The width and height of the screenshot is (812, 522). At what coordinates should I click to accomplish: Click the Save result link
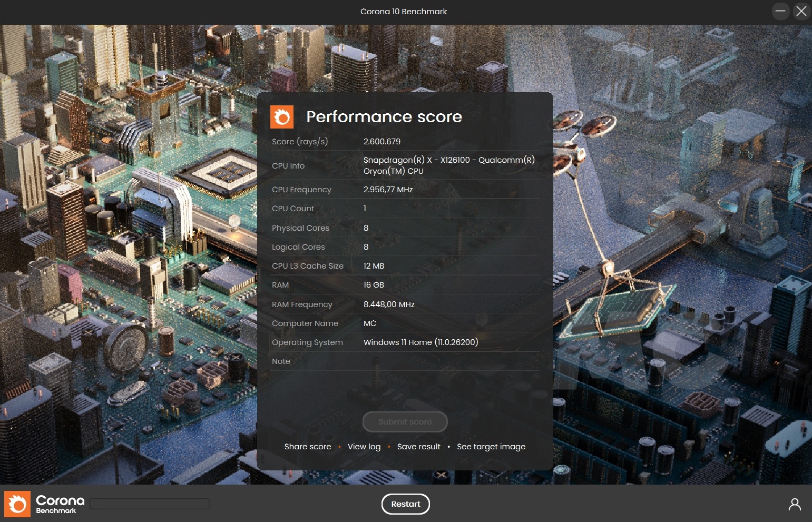(419, 447)
